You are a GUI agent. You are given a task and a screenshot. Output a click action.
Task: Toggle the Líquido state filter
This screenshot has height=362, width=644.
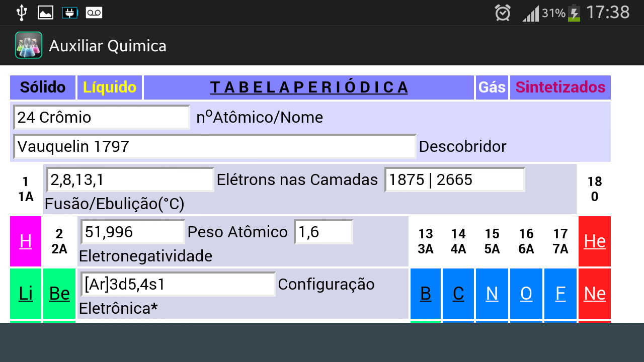pyautogui.click(x=109, y=87)
